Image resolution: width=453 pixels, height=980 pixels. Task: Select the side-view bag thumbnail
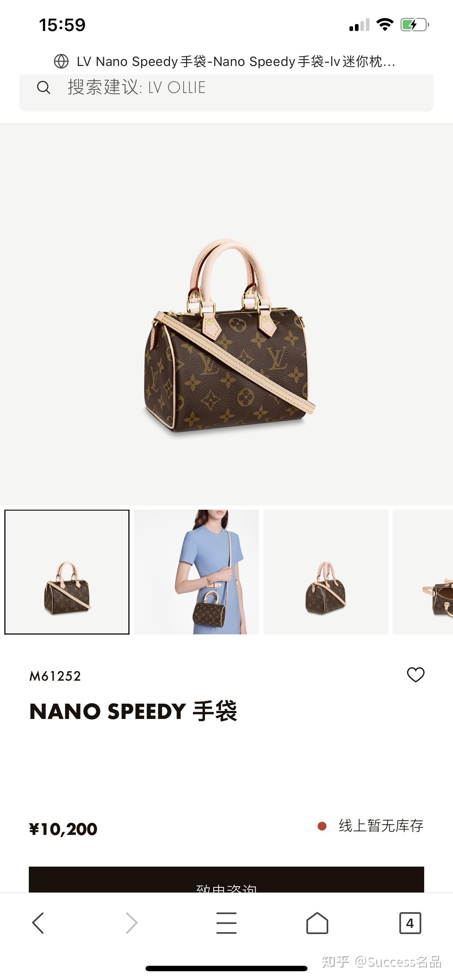point(326,572)
